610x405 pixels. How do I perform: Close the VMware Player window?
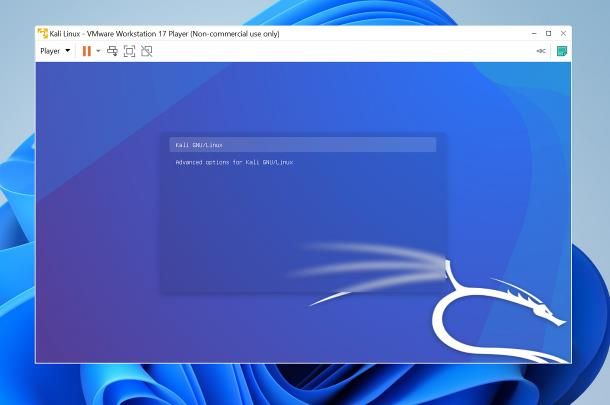click(563, 33)
